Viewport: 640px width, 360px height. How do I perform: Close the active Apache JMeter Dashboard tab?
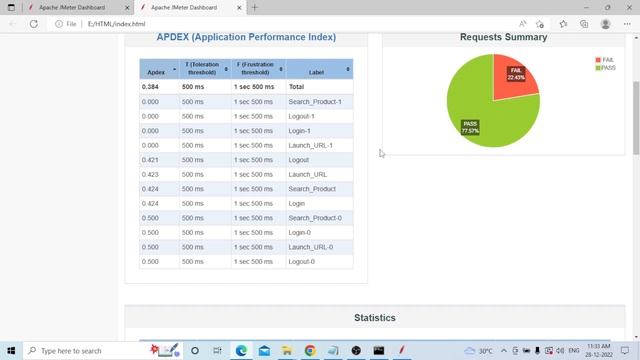(x=239, y=7)
